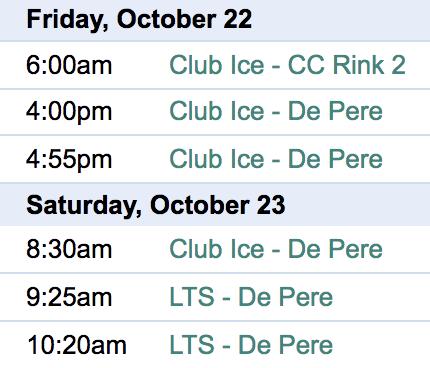430x368 pixels.
Task: Click the 6:00am time label
Action: pos(69,65)
